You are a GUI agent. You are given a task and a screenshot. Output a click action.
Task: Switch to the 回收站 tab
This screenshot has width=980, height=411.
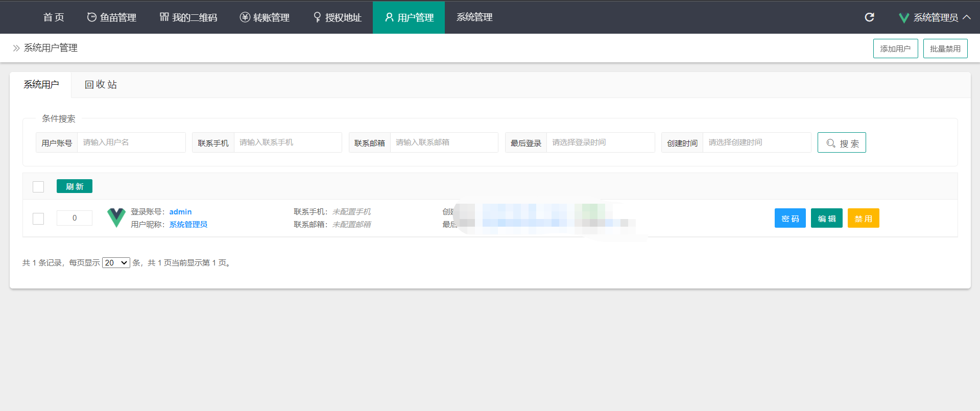click(x=101, y=85)
